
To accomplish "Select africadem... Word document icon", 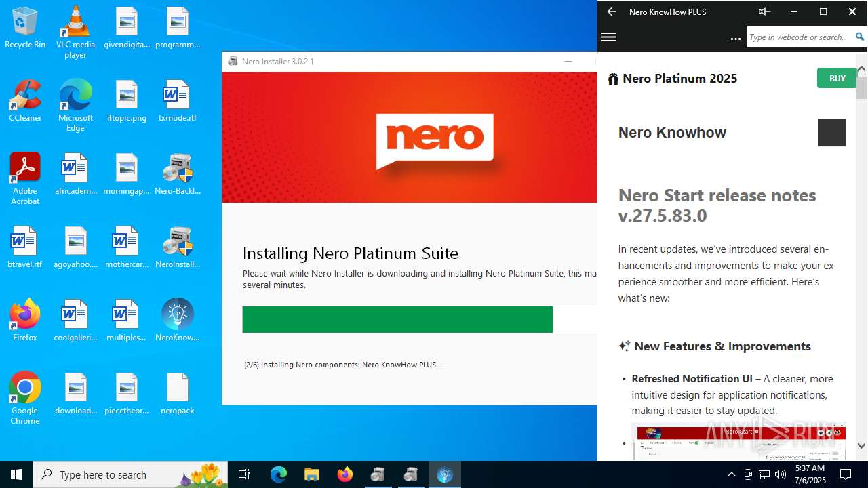I will point(75,174).
